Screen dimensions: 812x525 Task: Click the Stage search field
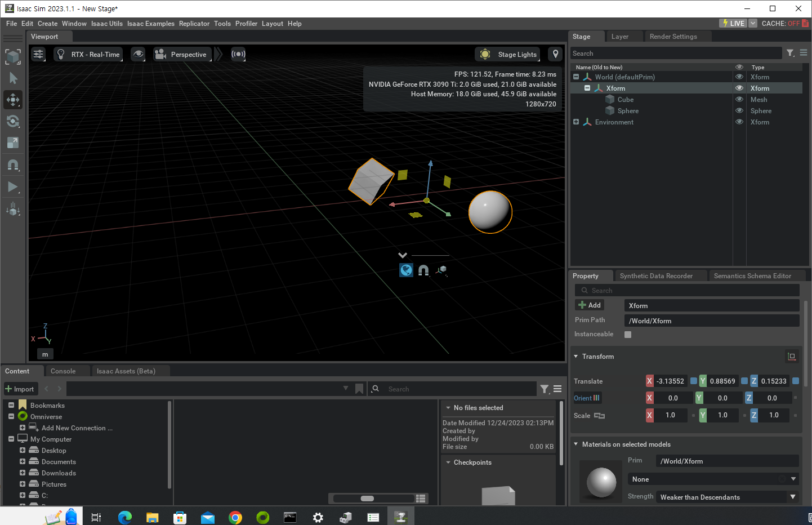[676, 54]
